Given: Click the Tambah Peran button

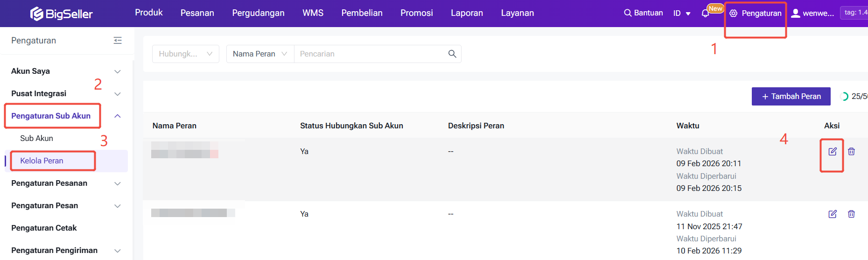Looking at the screenshot, I should [x=791, y=96].
